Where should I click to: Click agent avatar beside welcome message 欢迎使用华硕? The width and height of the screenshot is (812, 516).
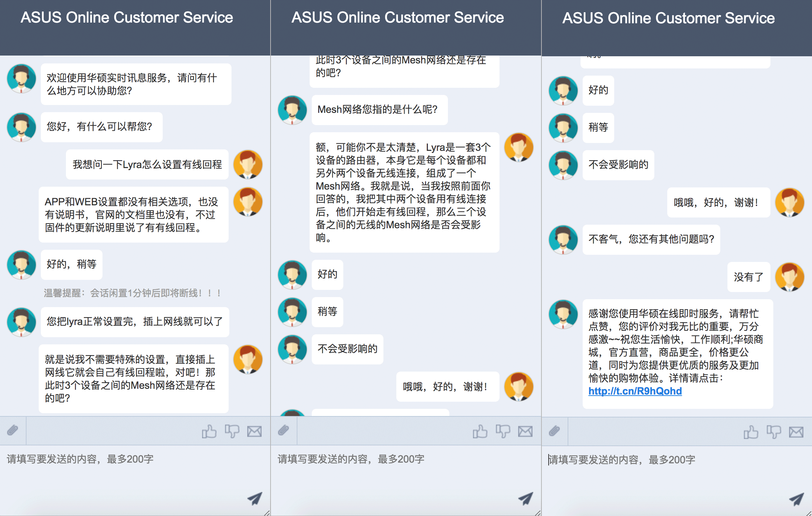click(x=22, y=78)
